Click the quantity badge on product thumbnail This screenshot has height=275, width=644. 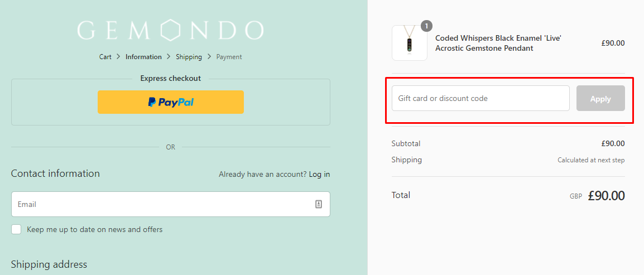(x=426, y=26)
